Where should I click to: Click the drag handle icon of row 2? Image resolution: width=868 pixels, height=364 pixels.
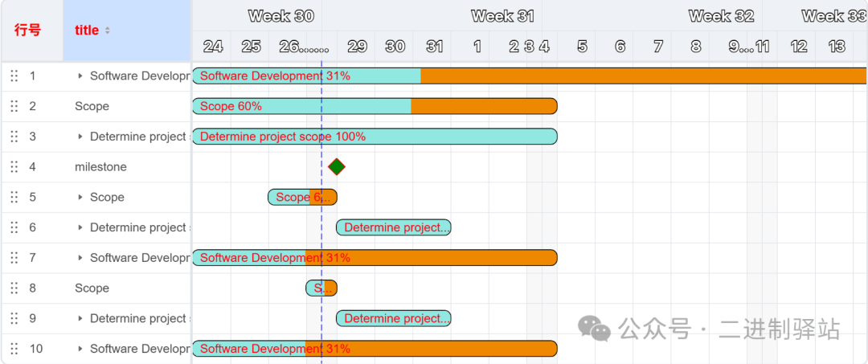point(14,106)
